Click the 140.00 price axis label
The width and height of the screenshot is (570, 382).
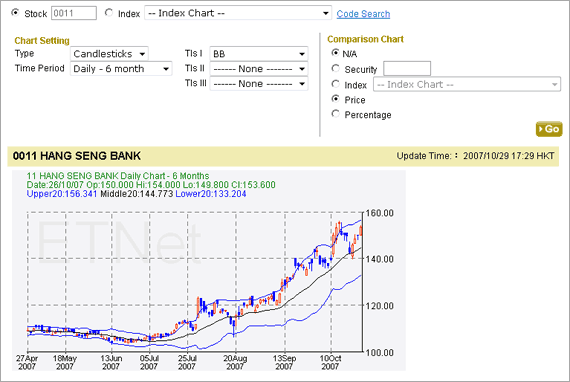(380, 259)
